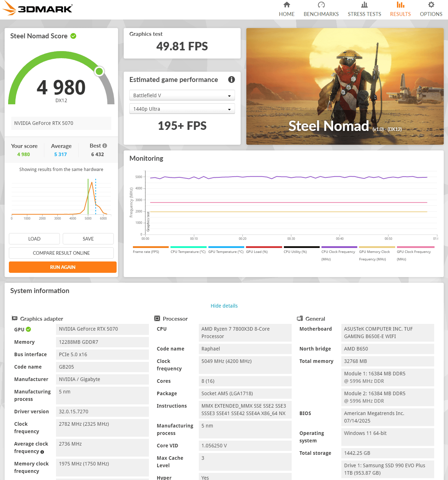Click the Results bars icon

pos(401,5)
